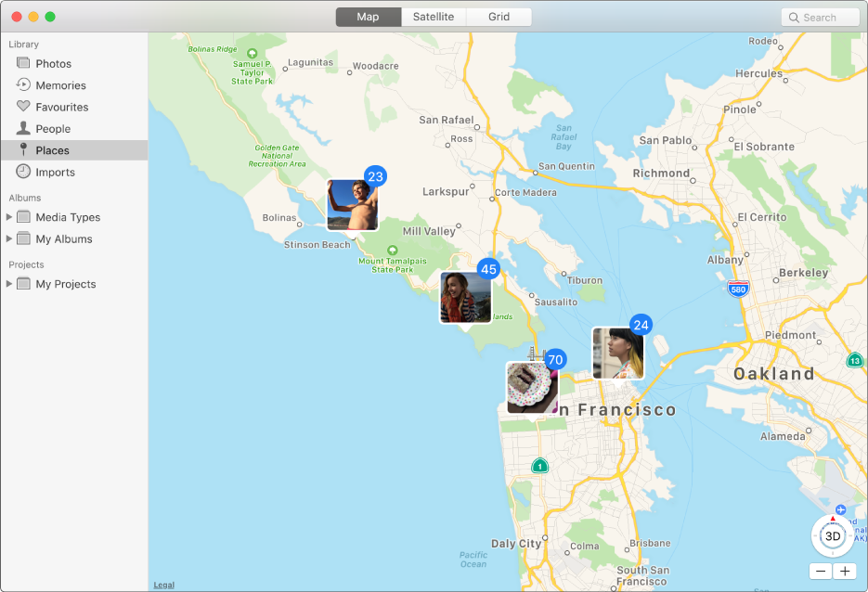Expand My Albums in the sidebar
The height and width of the screenshot is (592, 868).
9,238
